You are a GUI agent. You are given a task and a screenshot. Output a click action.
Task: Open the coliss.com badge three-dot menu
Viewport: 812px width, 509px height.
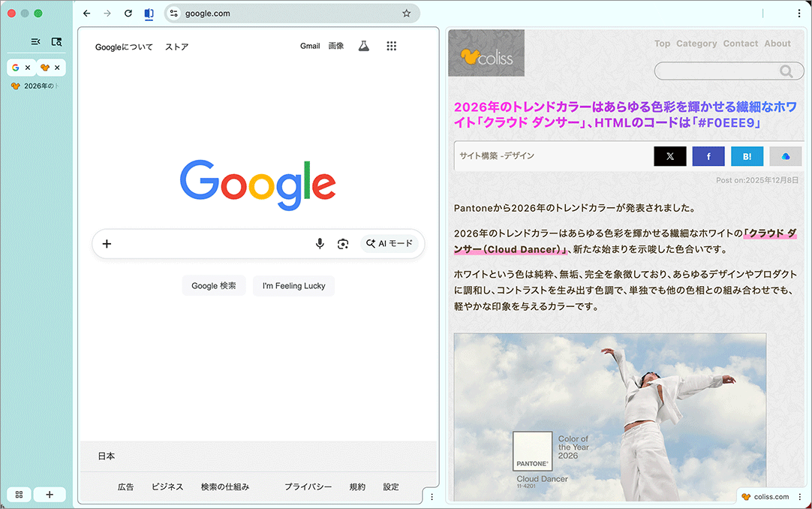pyautogui.click(x=798, y=496)
